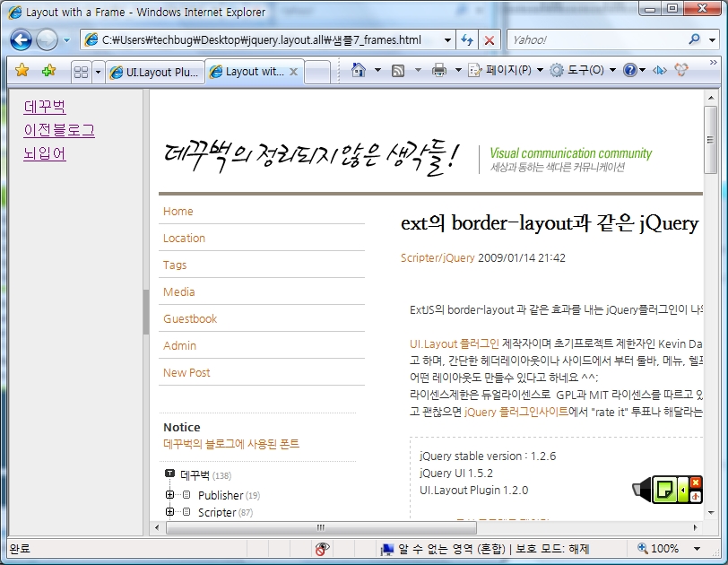Open the 데꾸벅 link in left pane
Screen dimensions: 728x565
pos(45,107)
